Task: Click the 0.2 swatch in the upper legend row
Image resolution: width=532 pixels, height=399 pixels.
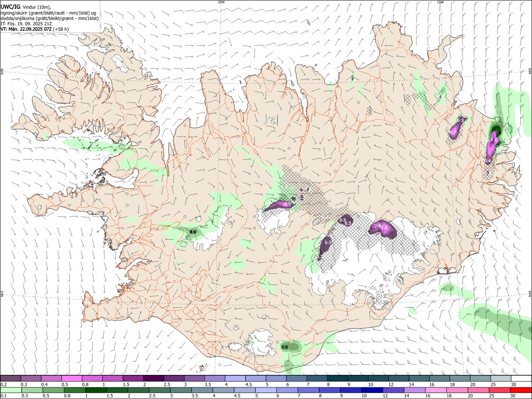Action: pos(11,378)
